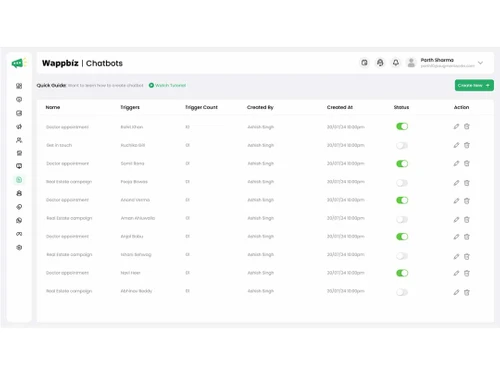500x375 pixels.
Task: Open the notifications bell icon
Action: click(x=396, y=63)
